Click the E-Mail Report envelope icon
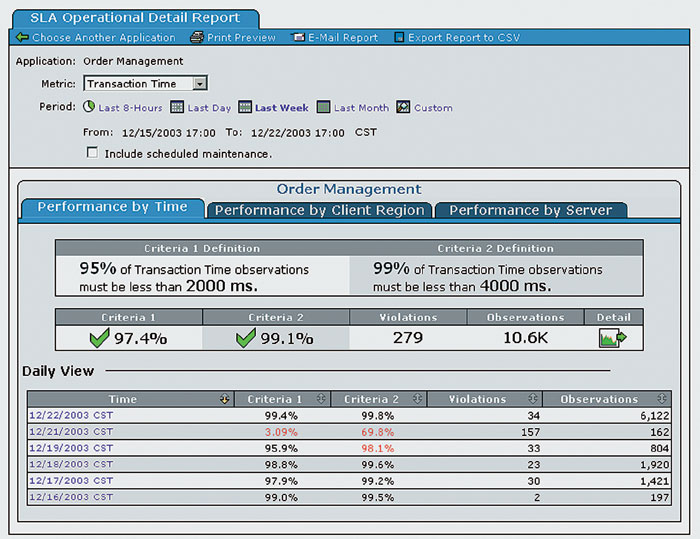The width and height of the screenshot is (700, 539). pyautogui.click(x=298, y=38)
